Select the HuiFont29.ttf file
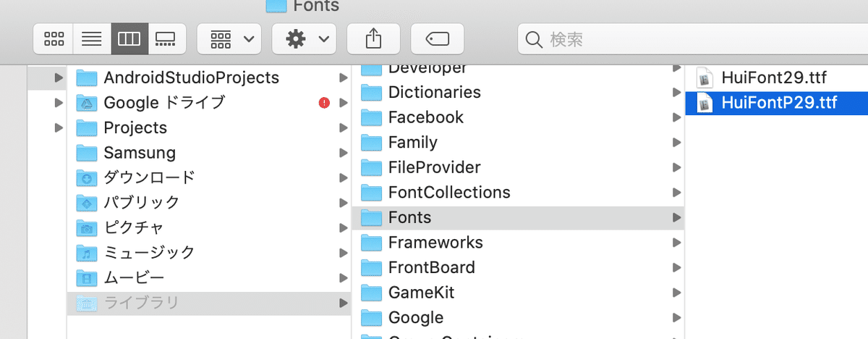868x339 pixels. (776, 78)
